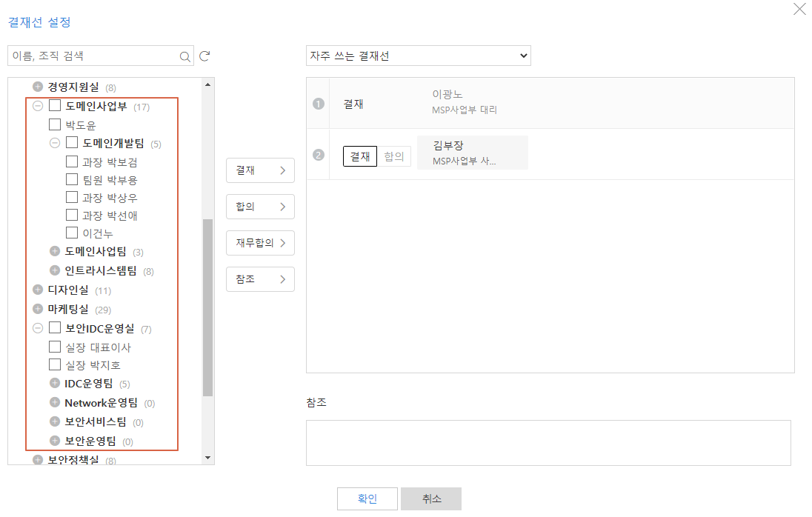Expand 마케팅실 with its plus icon
The width and height of the screenshot is (812, 517).
pos(38,309)
